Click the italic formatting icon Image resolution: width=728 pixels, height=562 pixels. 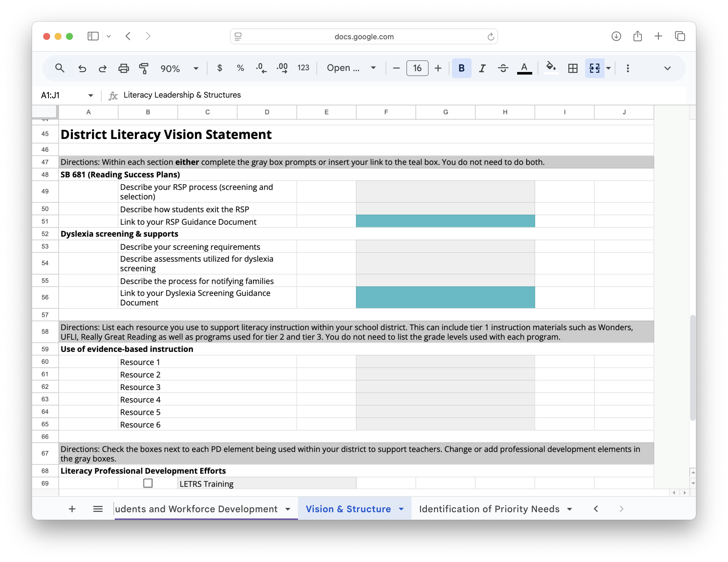pos(482,68)
